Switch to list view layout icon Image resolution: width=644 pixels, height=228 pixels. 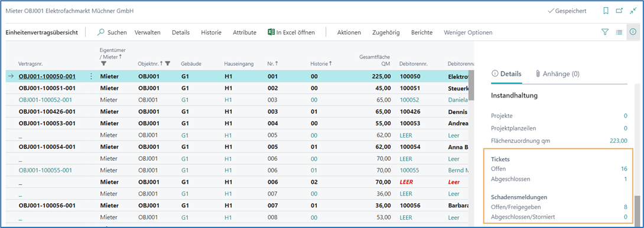[x=619, y=32]
